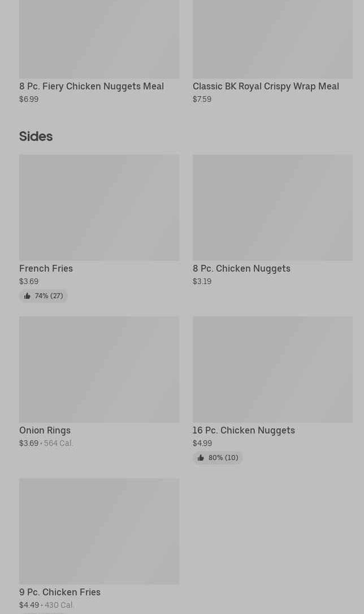Open the 16 Pc. Chicken Nuggets name

[244, 430]
